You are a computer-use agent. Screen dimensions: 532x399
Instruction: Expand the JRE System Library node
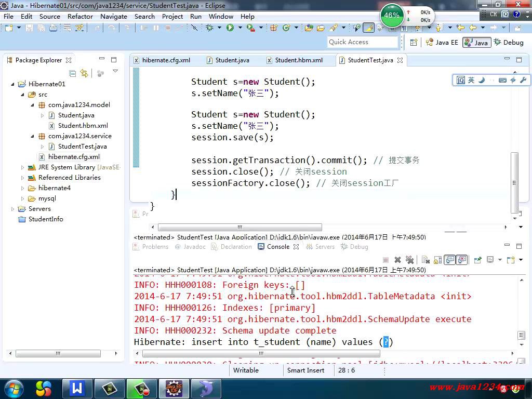[x=22, y=167]
